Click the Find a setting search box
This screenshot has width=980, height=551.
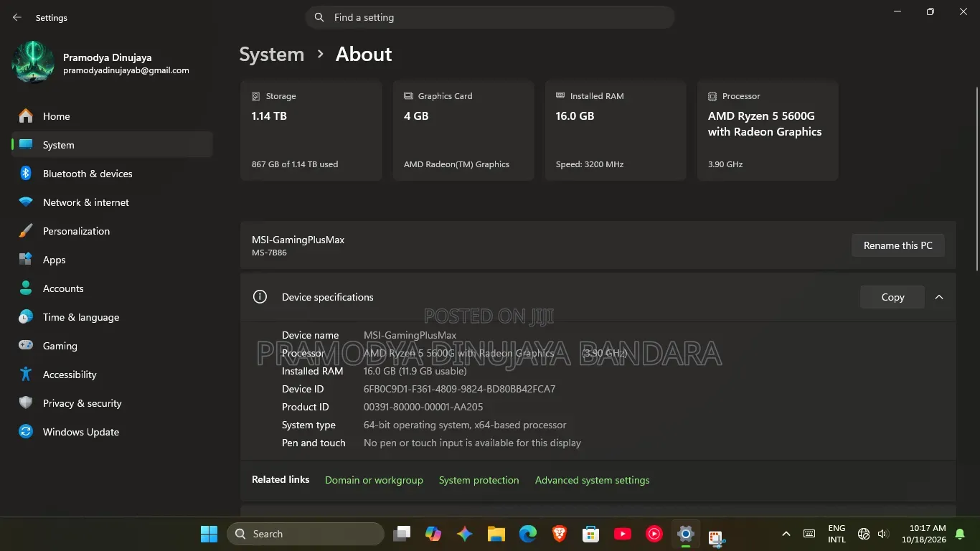tap(490, 17)
